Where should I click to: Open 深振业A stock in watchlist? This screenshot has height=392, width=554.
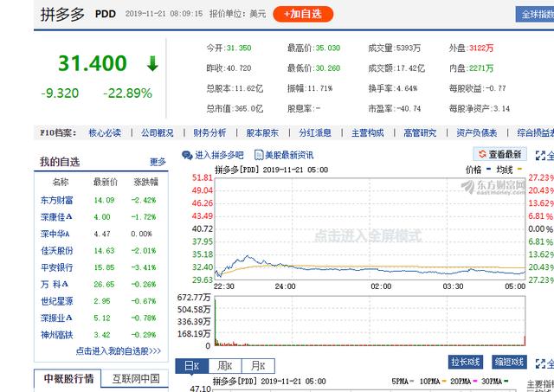(56, 318)
